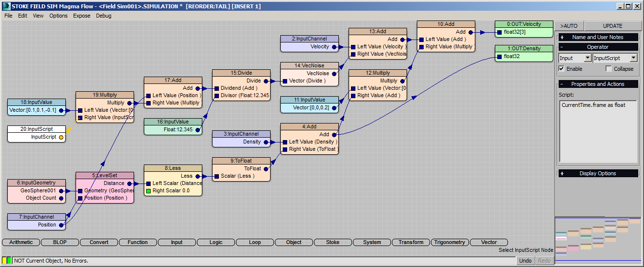
Task: Open the Expose menu
Action: point(82,16)
